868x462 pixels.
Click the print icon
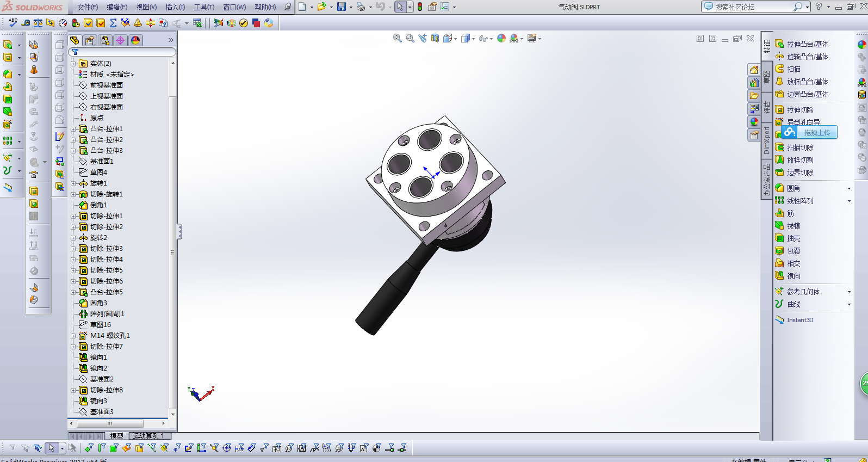(361, 7)
